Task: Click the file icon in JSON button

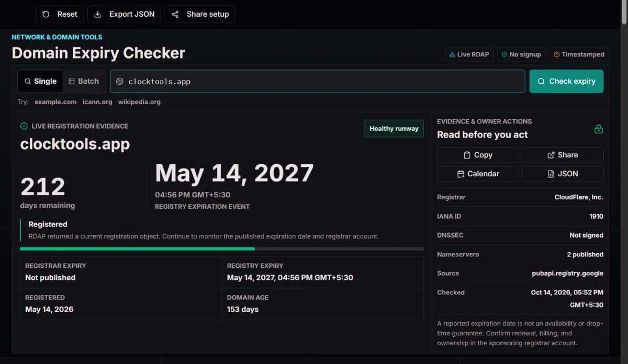Action: pos(551,174)
